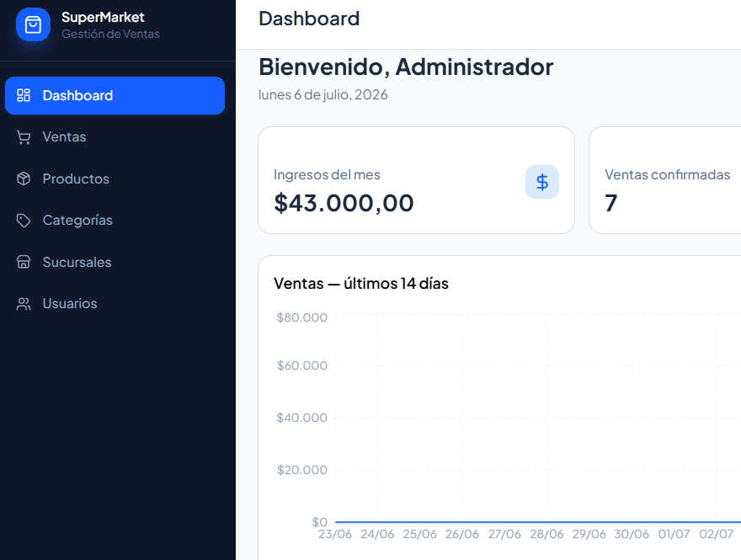Click the Categorías tag icon

(24, 221)
